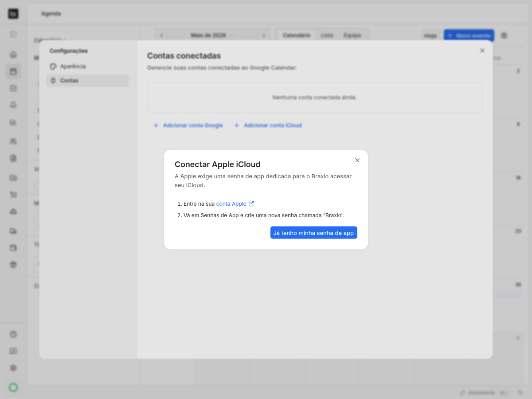Open the tasks checkbox sidebar icon
The width and height of the screenshot is (532, 399).
pos(13,88)
